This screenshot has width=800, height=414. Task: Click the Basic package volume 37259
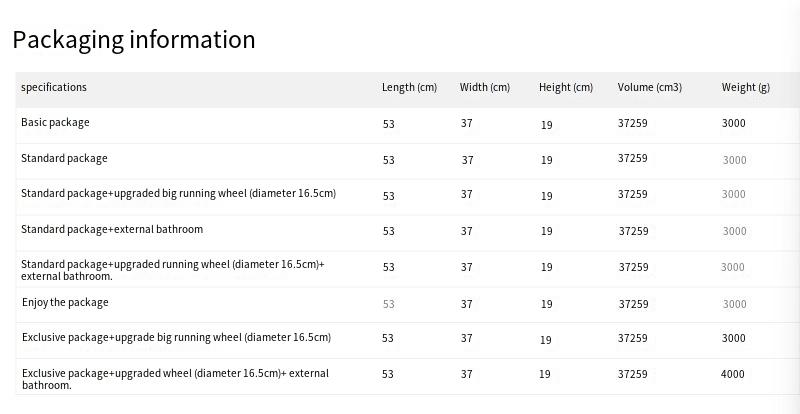point(633,123)
